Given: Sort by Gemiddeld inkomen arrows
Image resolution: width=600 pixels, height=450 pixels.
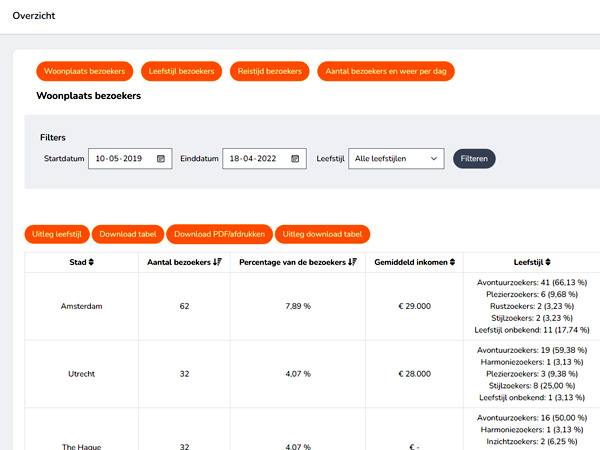Looking at the screenshot, I should coord(452,262).
